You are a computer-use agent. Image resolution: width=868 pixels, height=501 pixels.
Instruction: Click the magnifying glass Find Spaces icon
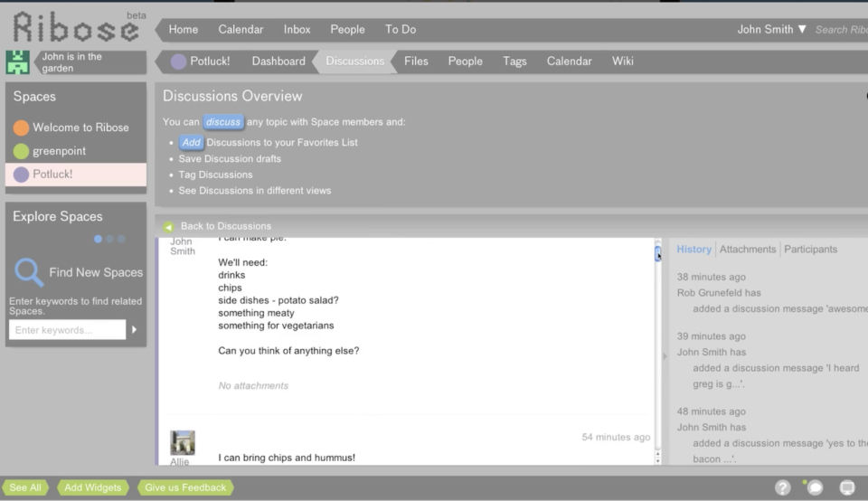(28, 272)
